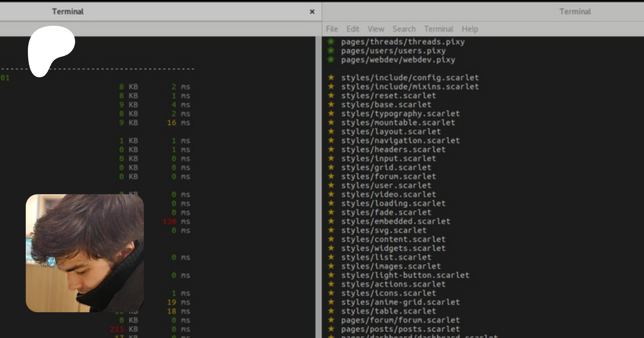Open the File menu
This screenshot has width=644, height=338.
click(332, 29)
